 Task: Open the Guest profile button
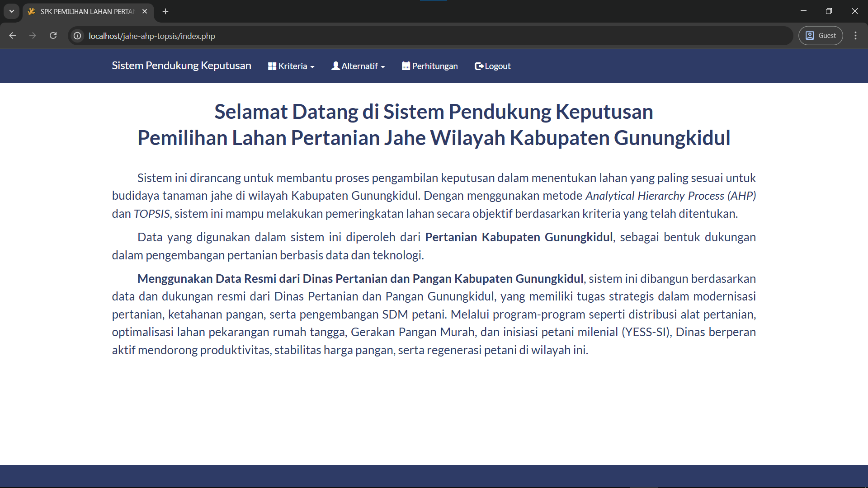pos(821,36)
